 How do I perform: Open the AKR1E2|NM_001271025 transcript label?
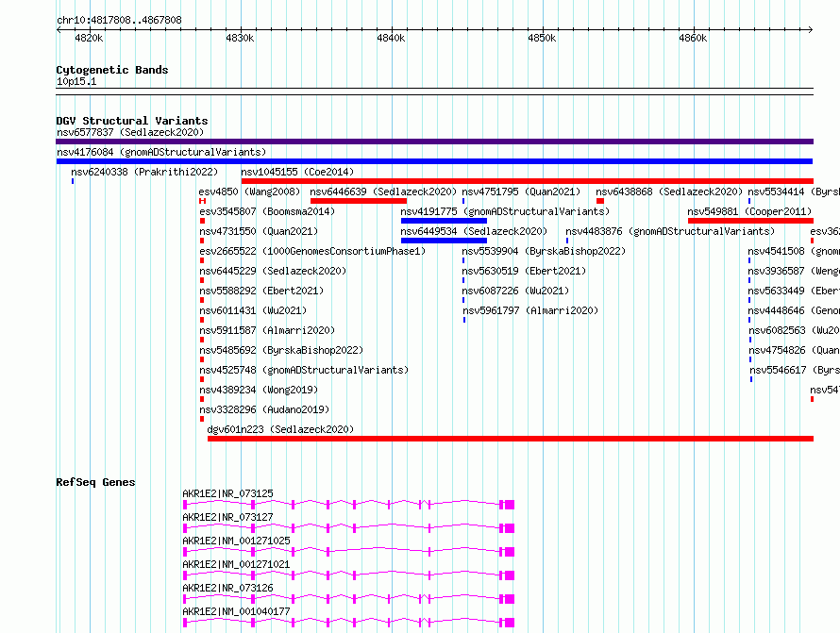click(x=236, y=541)
